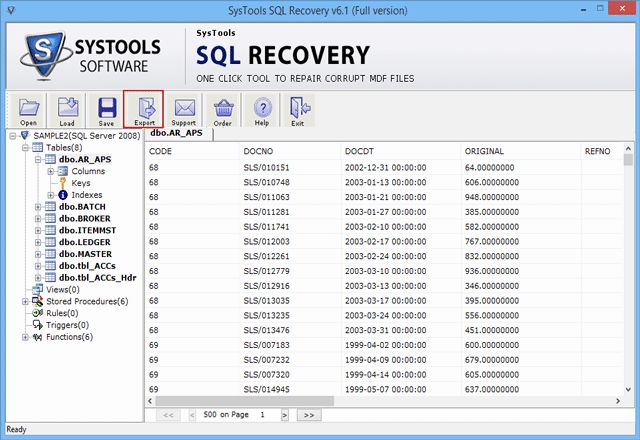Click the Order basket icon
Image resolution: width=640 pixels, height=440 pixels.
pos(222,109)
